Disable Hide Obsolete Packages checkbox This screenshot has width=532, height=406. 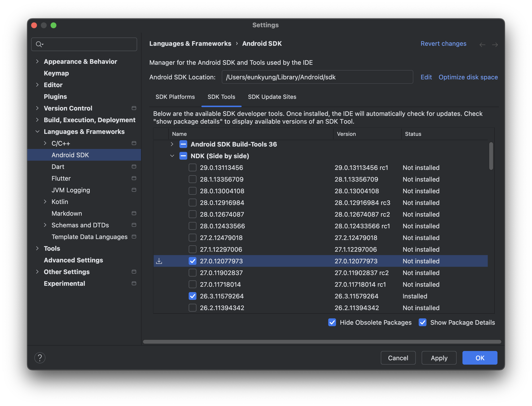tap(332, 322)
